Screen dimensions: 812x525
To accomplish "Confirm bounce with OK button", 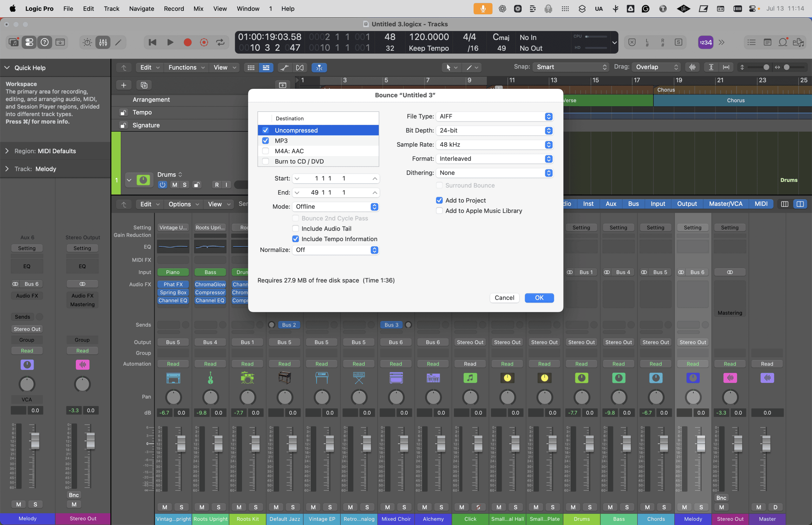I will click(539, 298).
